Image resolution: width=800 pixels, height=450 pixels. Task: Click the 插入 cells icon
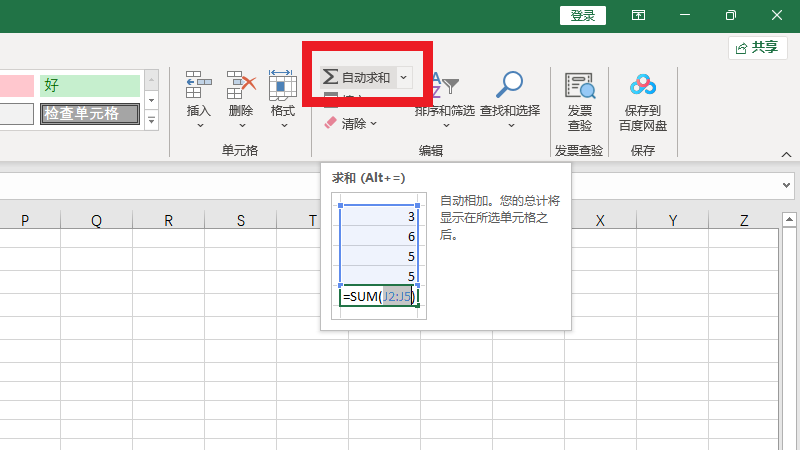[199, 86]
